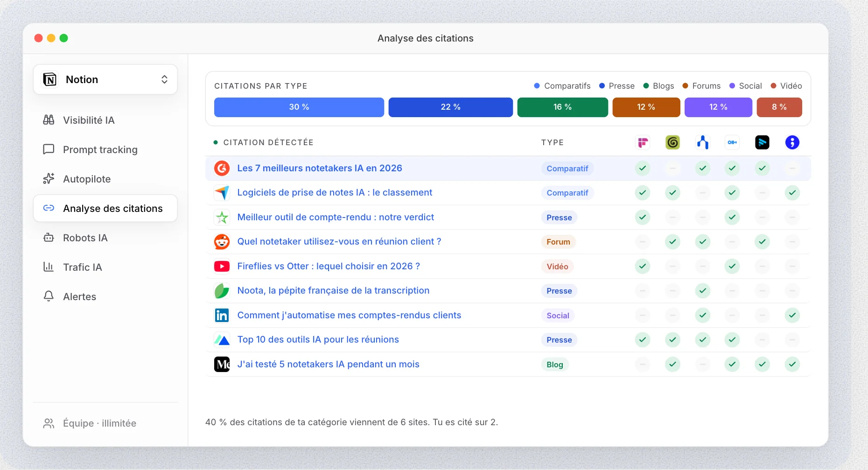Click the Autopilote sparkle icon
The height and width of the screenshot is (470, 868).
coord(49,179)
